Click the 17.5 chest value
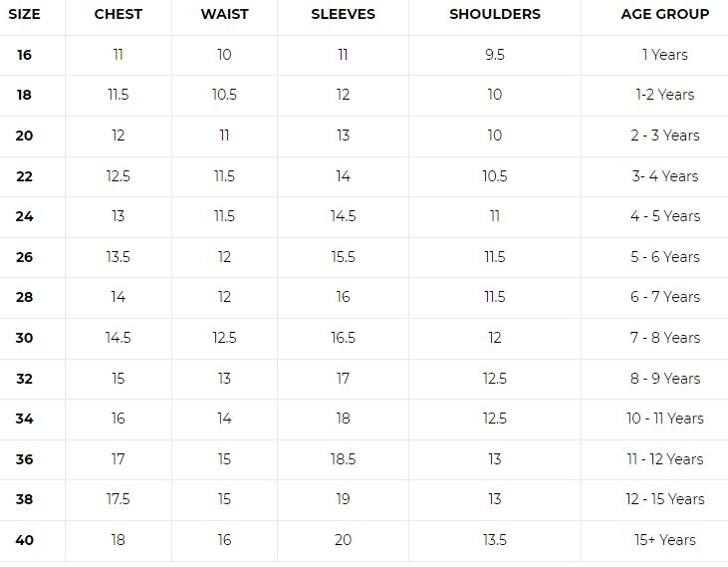 pos(118,499)
